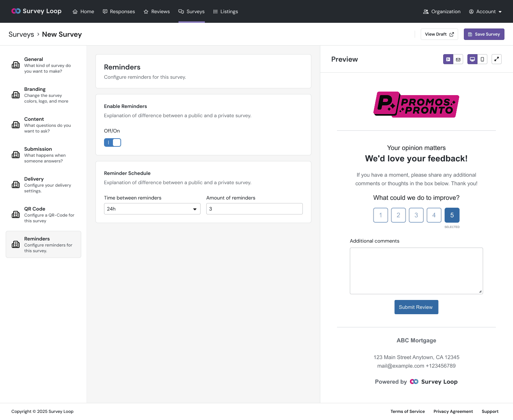The height and width of the screenshot is (420, 513).
Task: Switch preview to email envelope view
Action: click(458, 59)
